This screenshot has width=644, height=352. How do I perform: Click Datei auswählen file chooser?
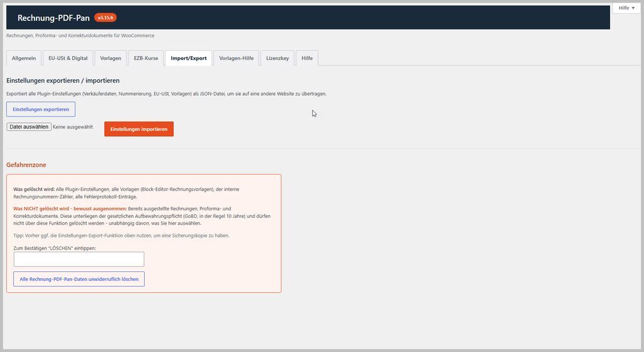[29, 127]
